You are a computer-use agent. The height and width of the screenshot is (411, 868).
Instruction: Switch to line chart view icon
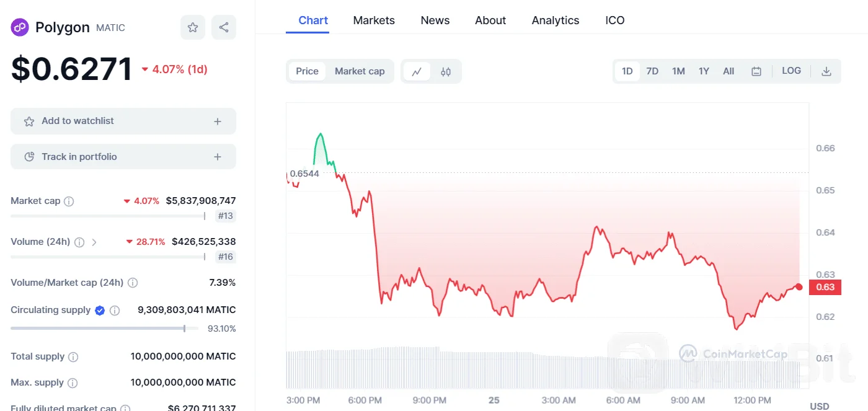(x=417, y=71)
